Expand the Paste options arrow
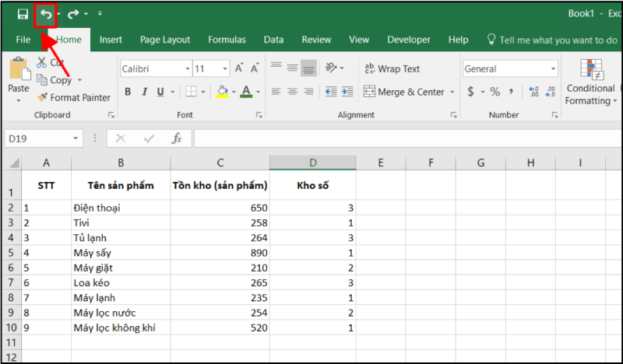 [19, 100]
